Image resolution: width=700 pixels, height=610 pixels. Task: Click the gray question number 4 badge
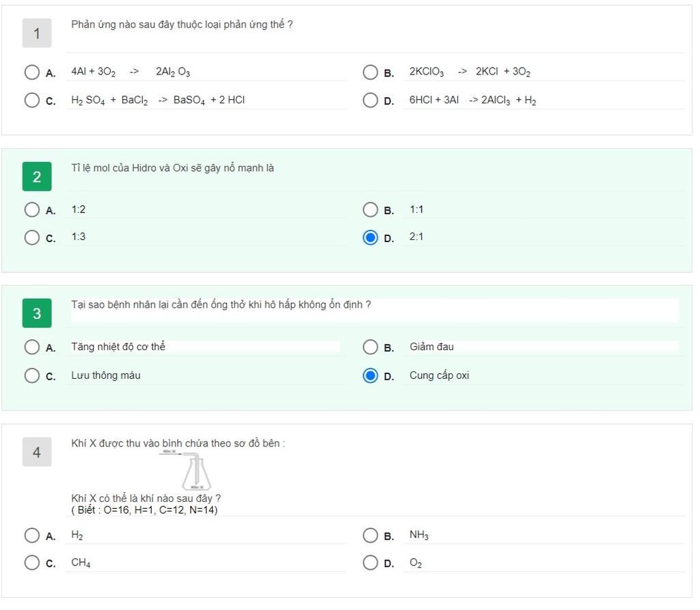37,452
